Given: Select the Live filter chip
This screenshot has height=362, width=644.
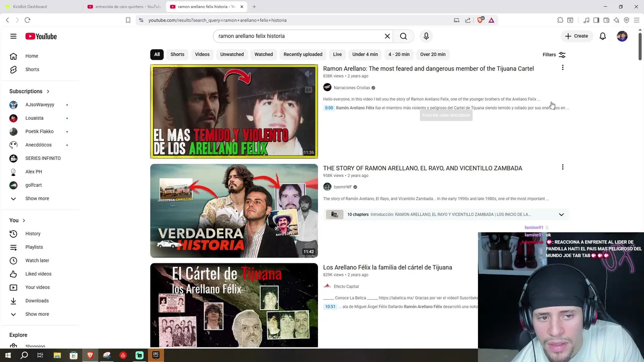Looking at the screenshot, I should tap(337, 54).
